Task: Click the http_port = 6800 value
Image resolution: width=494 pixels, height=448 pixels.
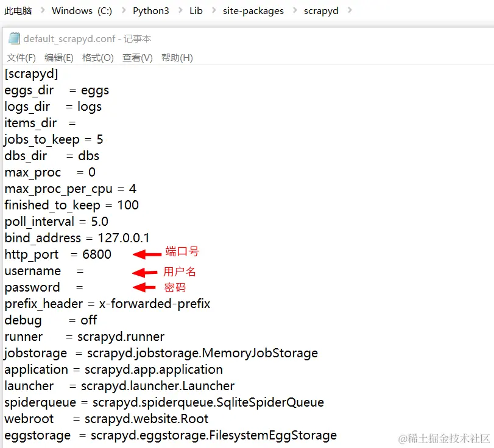Action: [x=97, y=254]
